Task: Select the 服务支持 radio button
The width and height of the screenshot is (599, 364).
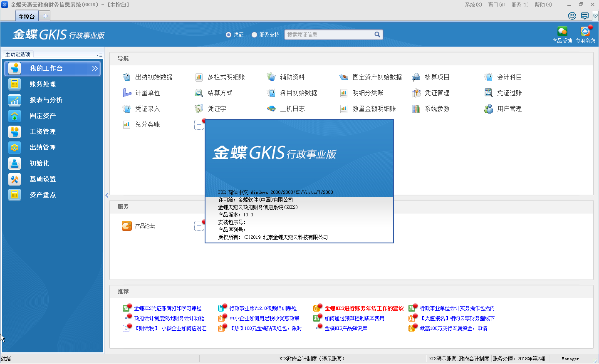Action: pyautogui.click(x=254, y=35)
